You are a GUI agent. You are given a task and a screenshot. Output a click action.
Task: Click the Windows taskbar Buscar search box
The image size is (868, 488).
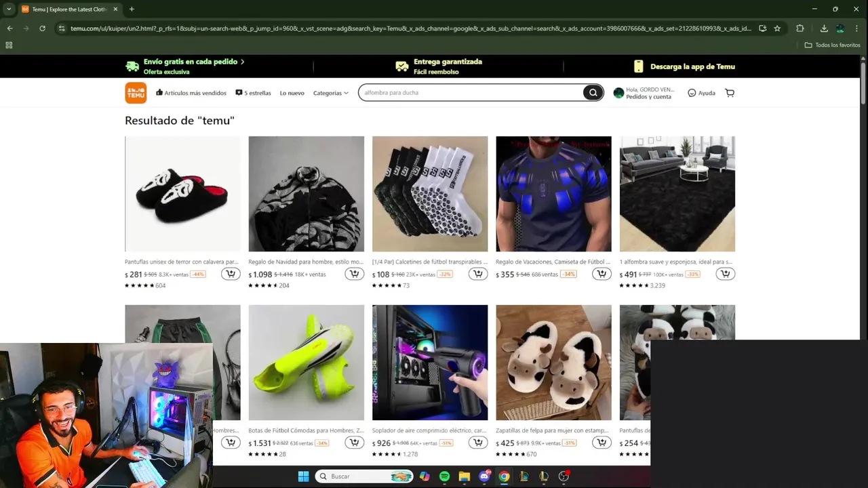pos(366,476)
